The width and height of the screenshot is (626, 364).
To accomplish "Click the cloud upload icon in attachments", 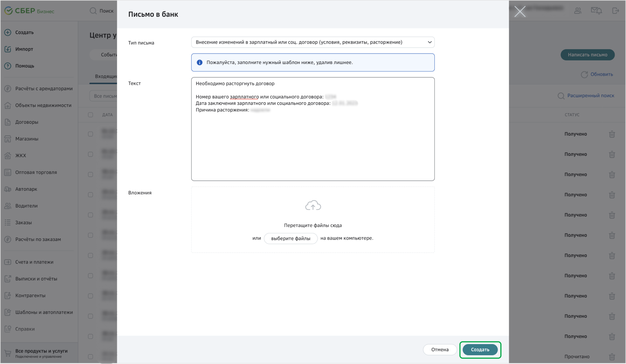I will (313, 206).
